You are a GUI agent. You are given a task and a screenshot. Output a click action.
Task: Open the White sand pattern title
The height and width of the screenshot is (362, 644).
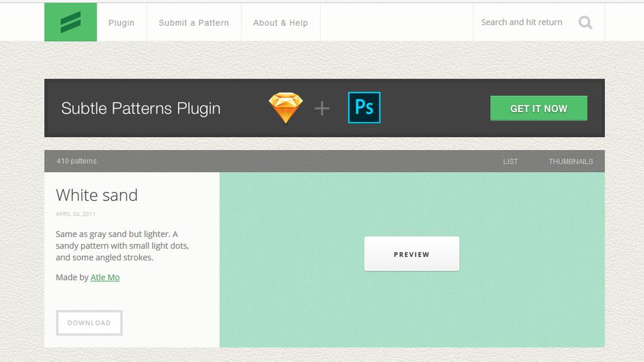tap(97, 195)
